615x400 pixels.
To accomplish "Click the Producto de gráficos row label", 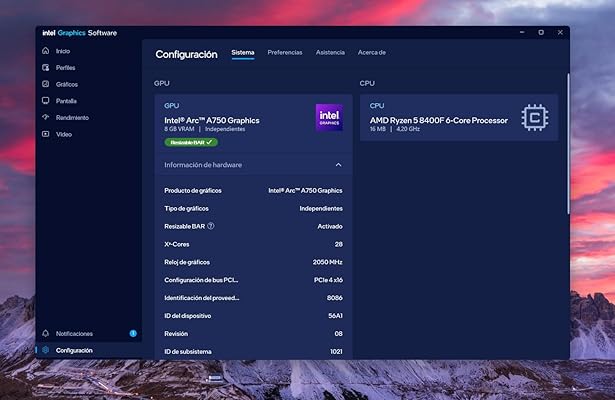I will coord(193,191).
